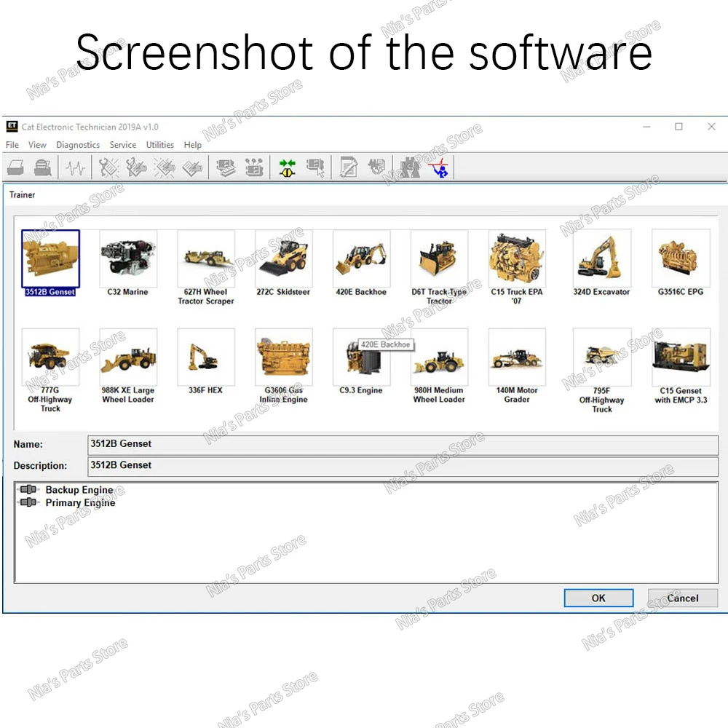Open the ECM Summary toolbar icon
The width and height of the screenshot is (728, 728).
[226, 167]
